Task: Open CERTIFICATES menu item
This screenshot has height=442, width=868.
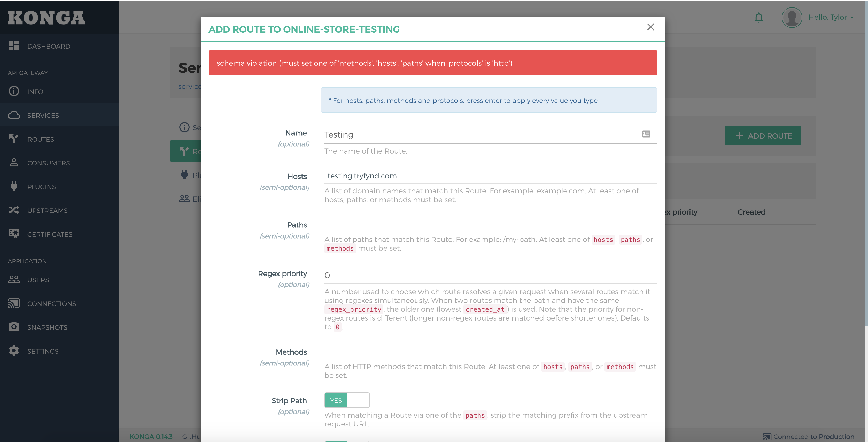Action: 59,234
